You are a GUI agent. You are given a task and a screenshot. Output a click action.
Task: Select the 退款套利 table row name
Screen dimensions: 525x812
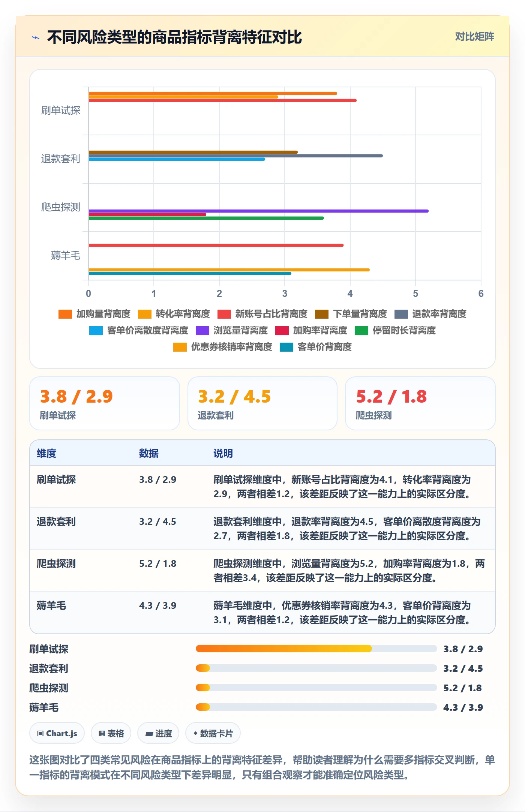[x=56, y=521]
